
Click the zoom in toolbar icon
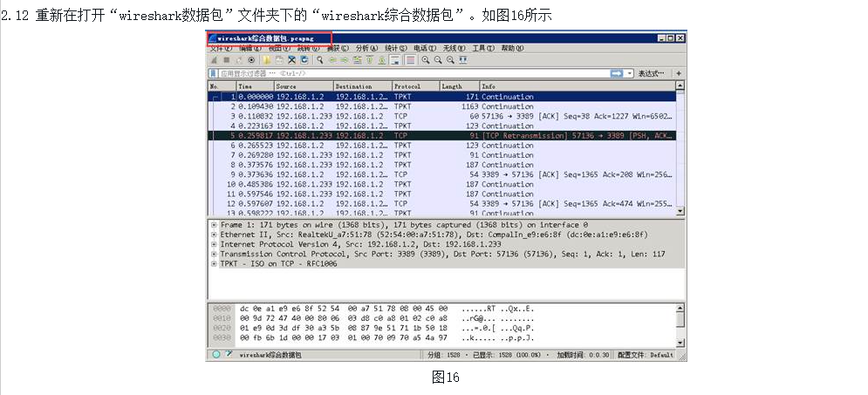coord(426,60)
